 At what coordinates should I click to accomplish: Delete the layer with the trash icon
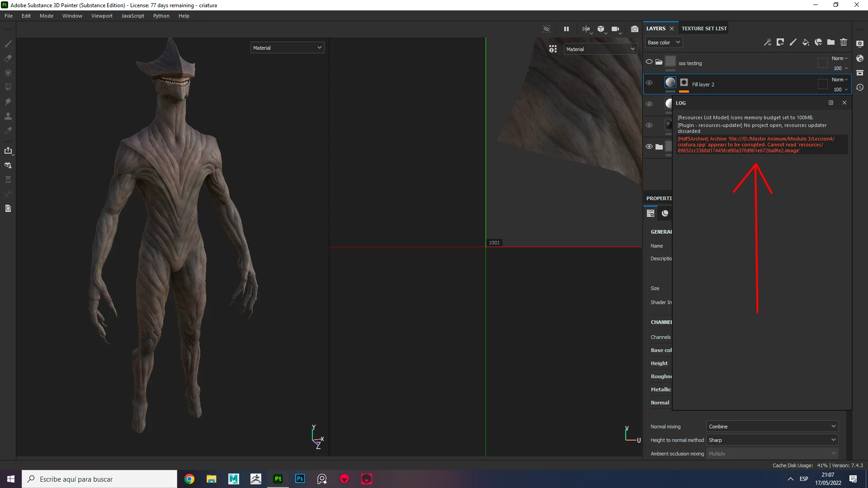[x=844, y=42]
